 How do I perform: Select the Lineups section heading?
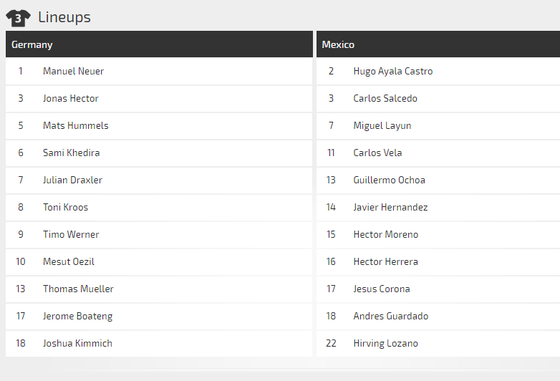pyautogui.click(x=64, y=17)
